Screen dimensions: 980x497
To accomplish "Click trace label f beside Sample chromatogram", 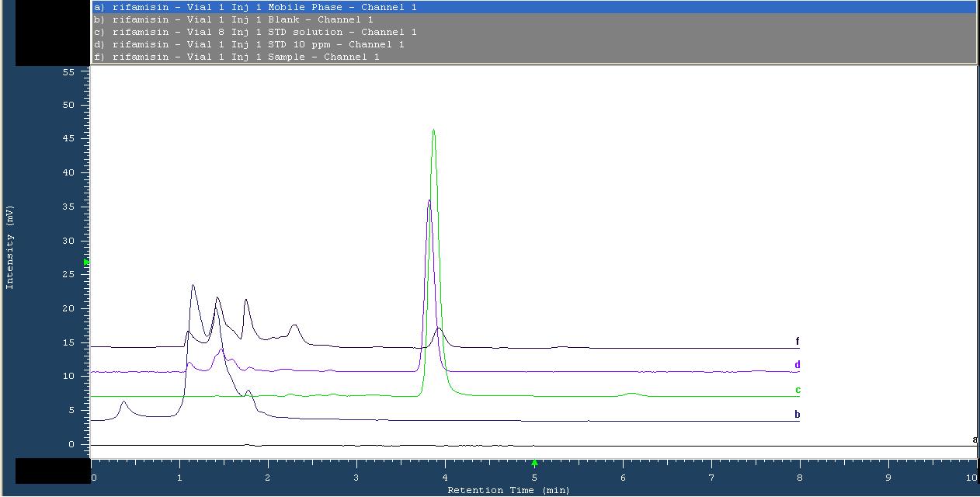I will click(x=798, y=342).
